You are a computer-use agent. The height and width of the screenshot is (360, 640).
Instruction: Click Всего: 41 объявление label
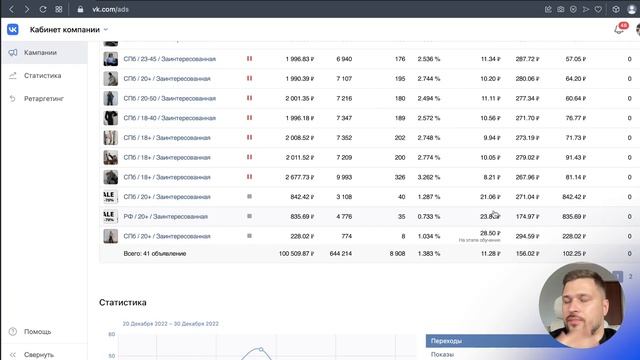(x=155, y=253)
